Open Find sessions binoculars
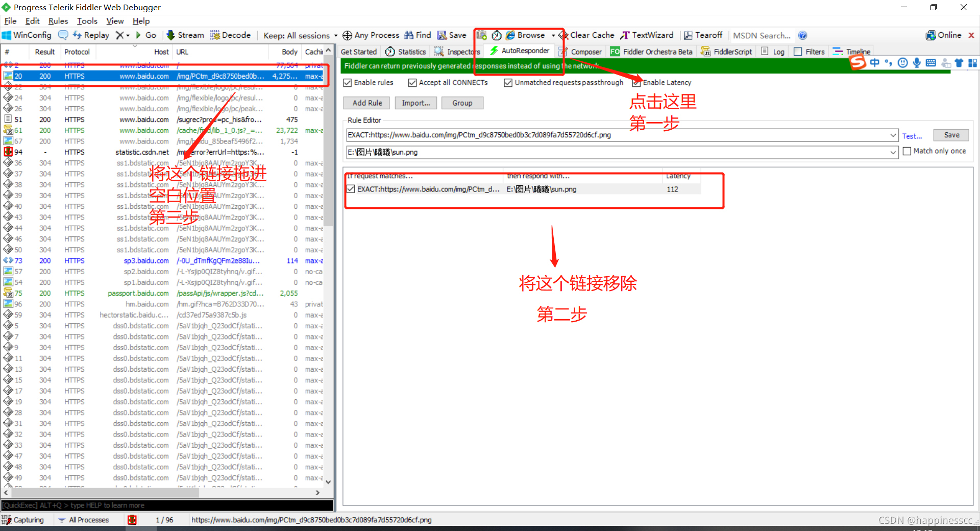Image resolution: width=980 pixels, height=531 pixels. (418, 35)
